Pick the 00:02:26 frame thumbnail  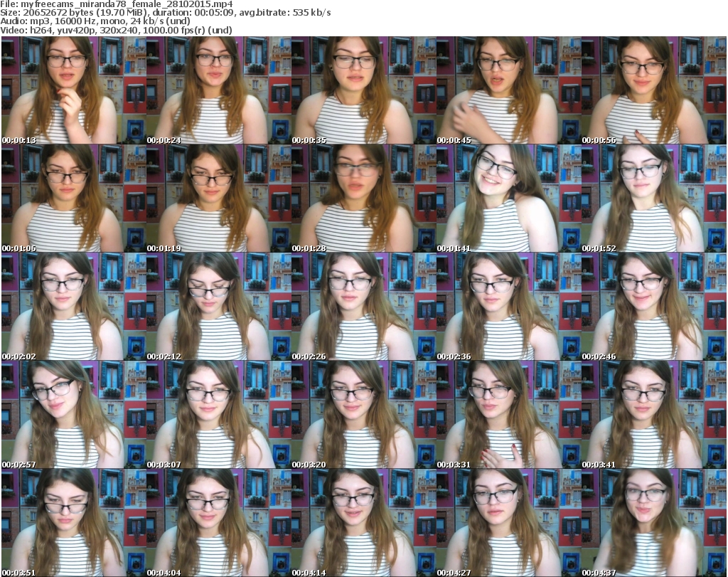363,307
